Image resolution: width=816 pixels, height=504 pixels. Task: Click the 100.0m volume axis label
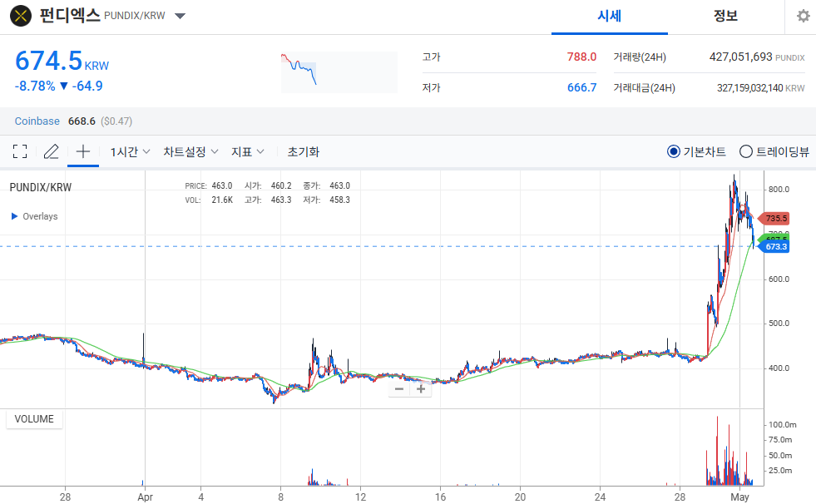coord(783,424)
